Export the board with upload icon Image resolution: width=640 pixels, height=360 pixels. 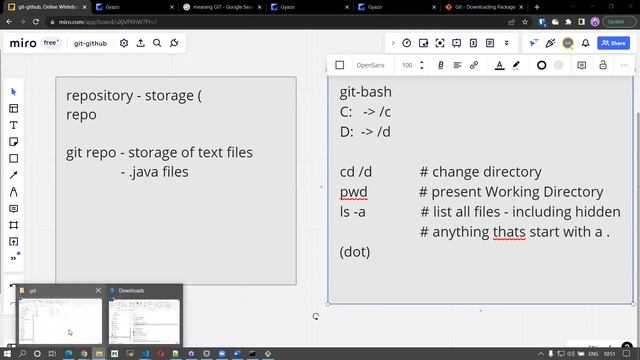pyautogui.click(x=140, y=43)
